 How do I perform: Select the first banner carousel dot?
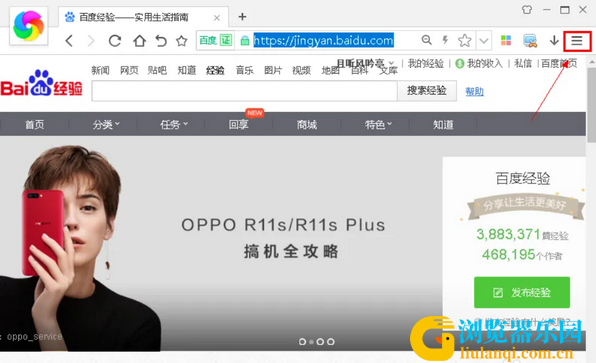point(303,342)
